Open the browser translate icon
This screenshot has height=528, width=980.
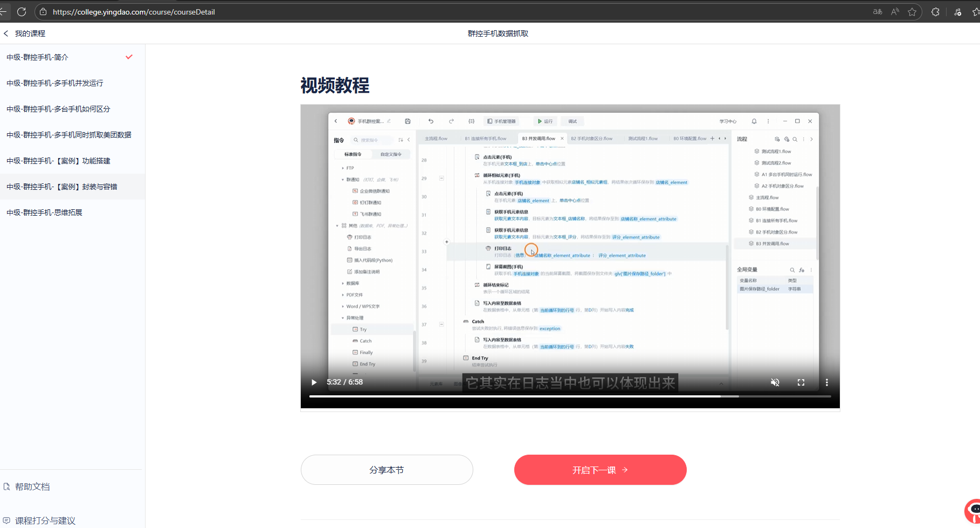click(x=878, y=12)
